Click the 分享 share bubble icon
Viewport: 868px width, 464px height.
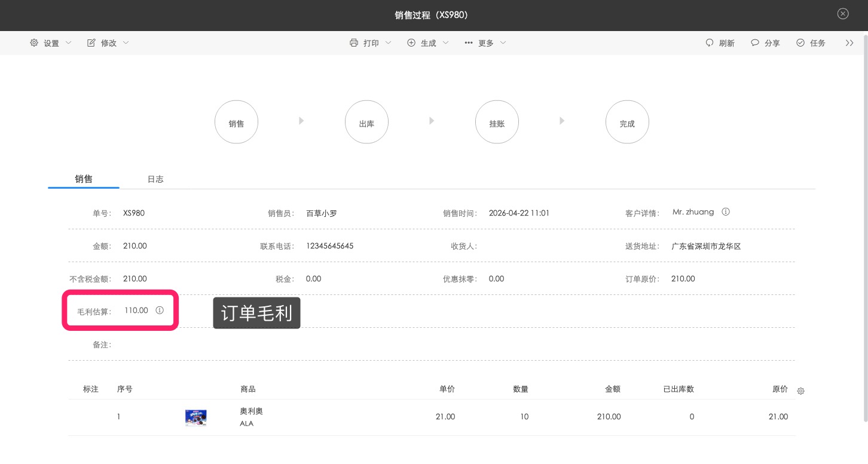click(x=755, y=43)
